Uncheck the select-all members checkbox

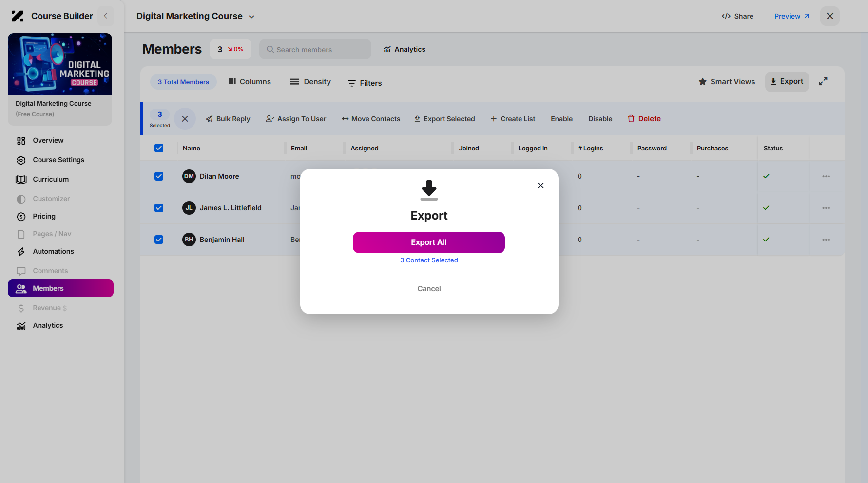point(159,148)
